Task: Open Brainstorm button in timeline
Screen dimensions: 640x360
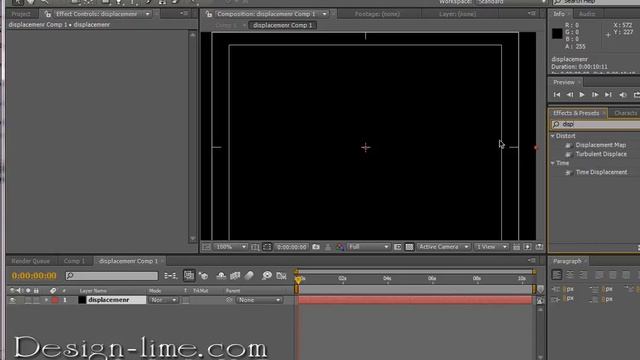Action: 267,276
